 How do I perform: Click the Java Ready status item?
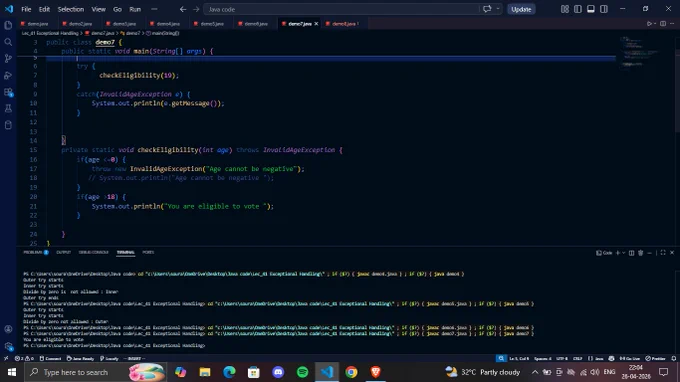tap(80, 359)
